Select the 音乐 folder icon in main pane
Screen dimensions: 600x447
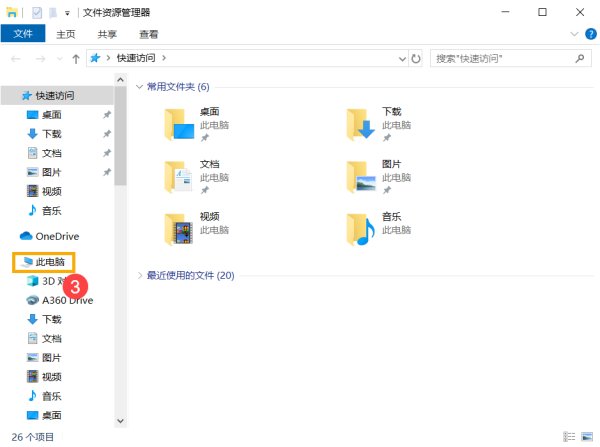click(x=360, y=230)
